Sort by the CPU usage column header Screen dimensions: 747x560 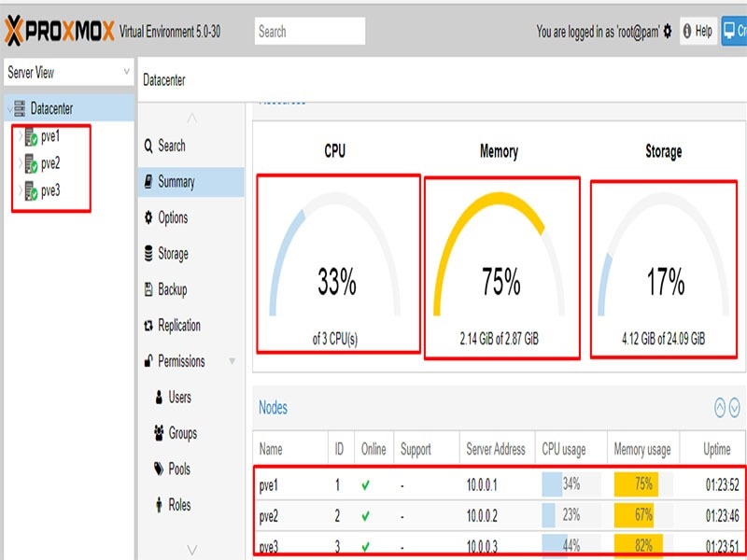(x=571, y=449)
